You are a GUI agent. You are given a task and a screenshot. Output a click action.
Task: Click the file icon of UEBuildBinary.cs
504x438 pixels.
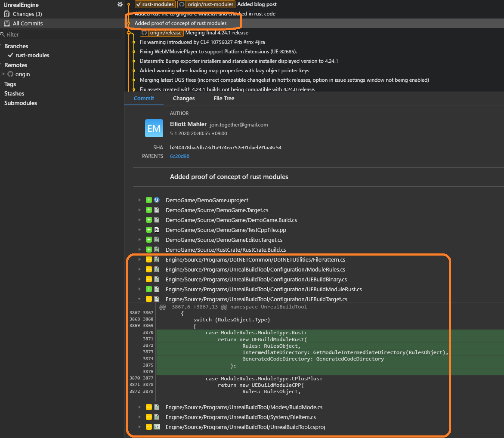pos(157,280)
